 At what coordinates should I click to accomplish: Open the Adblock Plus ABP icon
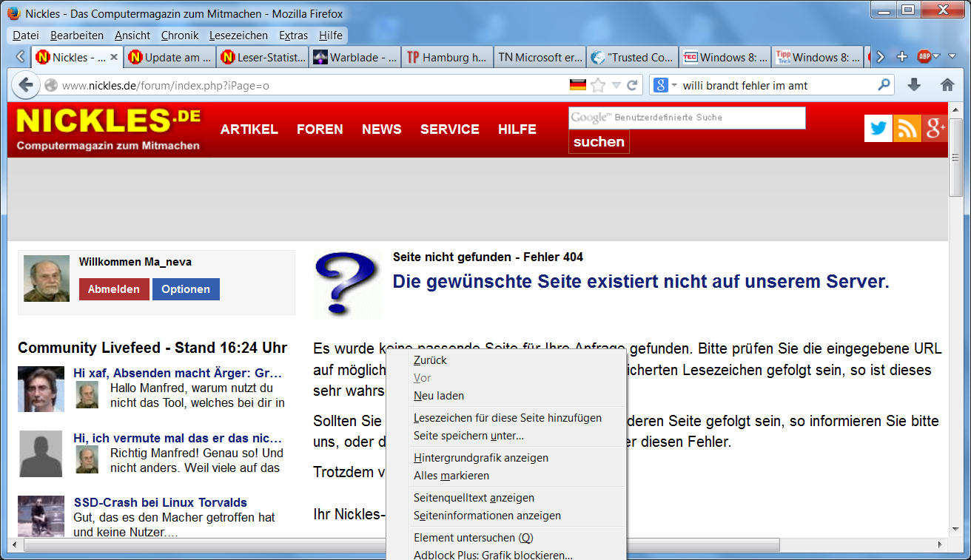[924, 57]
